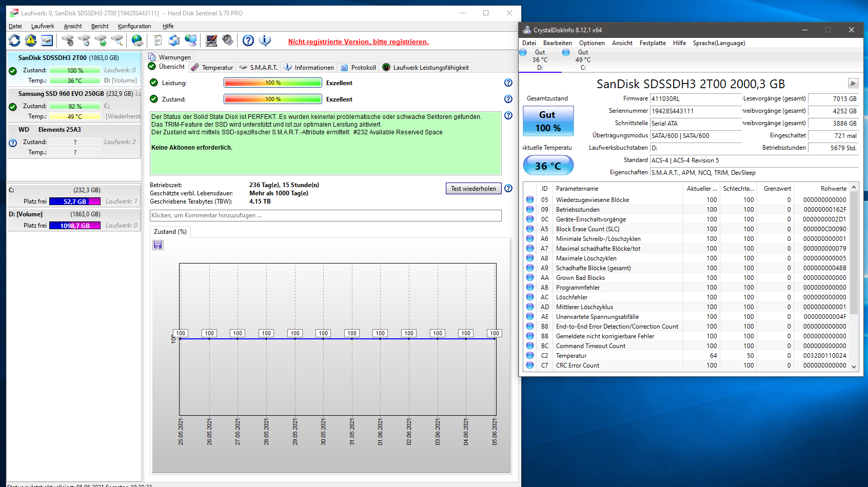Screen dimensions: 868x487
Task: Click the comment input field
Action: [x=326, y=215]
